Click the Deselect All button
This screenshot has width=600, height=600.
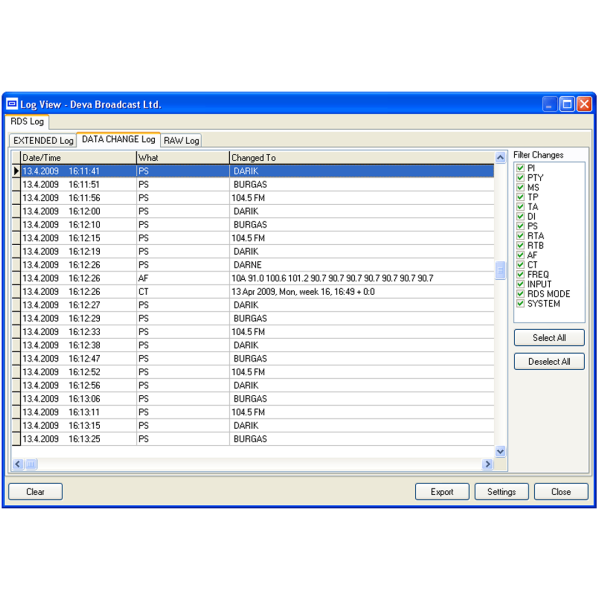[x=549, y=361]
